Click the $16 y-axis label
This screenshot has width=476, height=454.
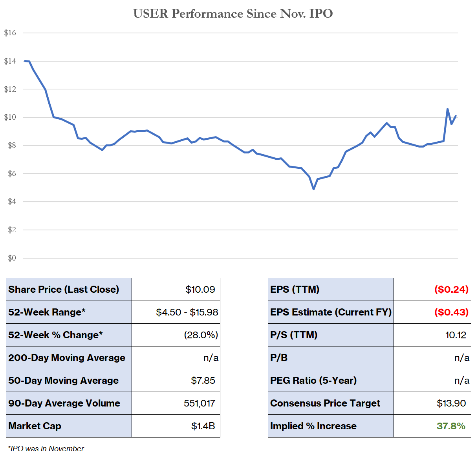pyautogui.click(x=10, y=33)
